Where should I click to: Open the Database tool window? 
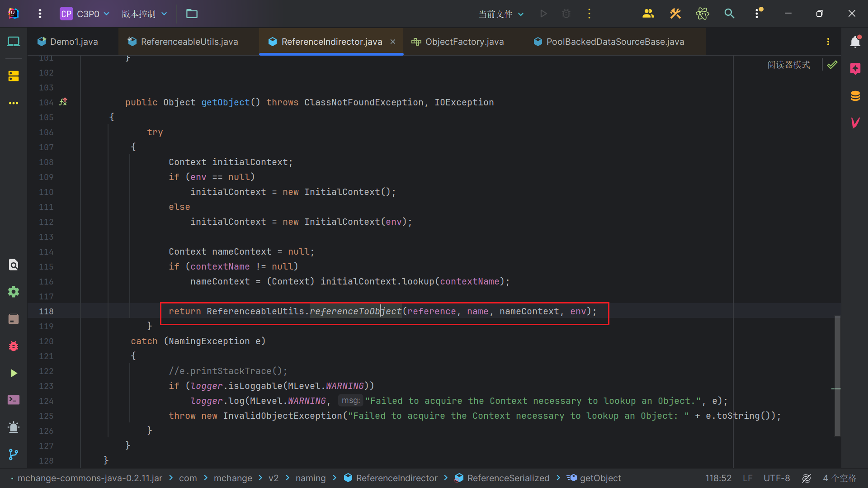pos(855,96)
